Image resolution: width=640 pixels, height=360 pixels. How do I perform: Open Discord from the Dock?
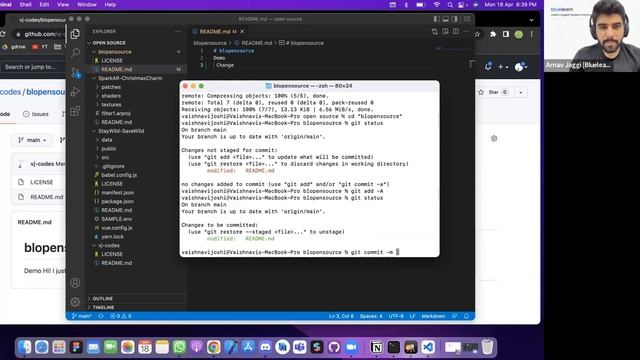[x=265, y=347]
